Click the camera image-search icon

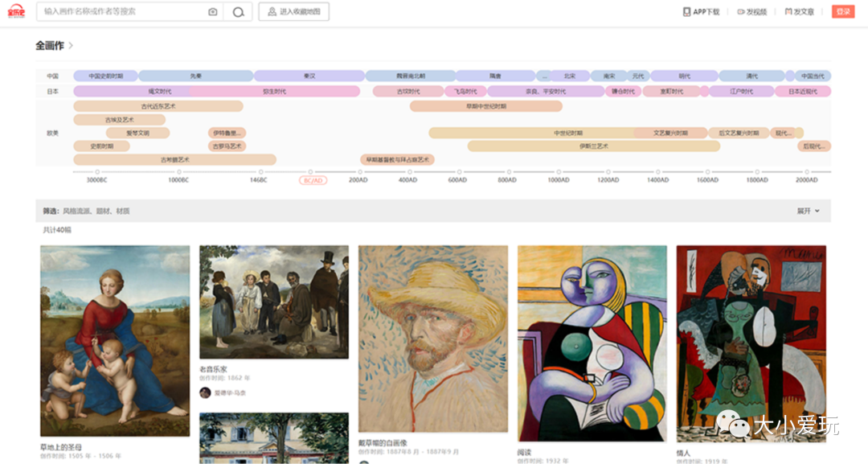212,12
